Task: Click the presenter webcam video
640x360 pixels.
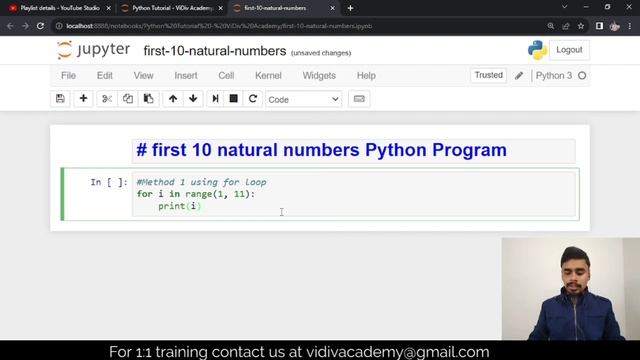Action: (571, 289)
